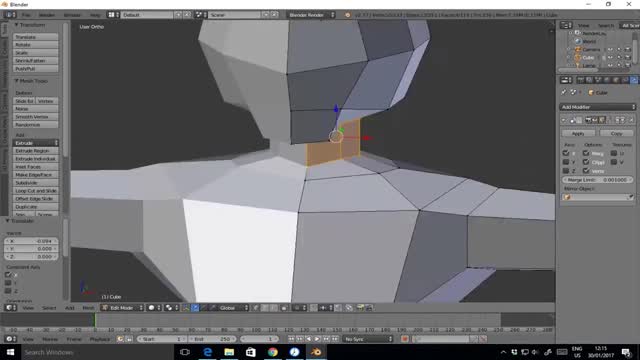Toggle the Merge option checkbox

pos(586,153)
